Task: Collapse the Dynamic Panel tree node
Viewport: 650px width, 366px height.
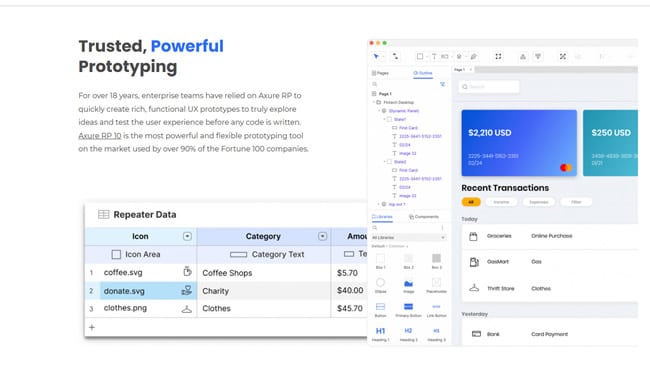Action: 379,111
